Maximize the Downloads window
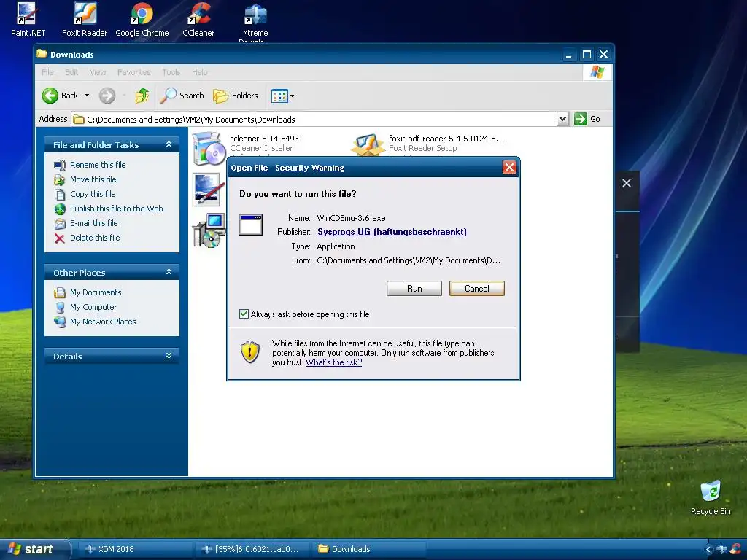This screenshot has width=747, height=560. 587,55
